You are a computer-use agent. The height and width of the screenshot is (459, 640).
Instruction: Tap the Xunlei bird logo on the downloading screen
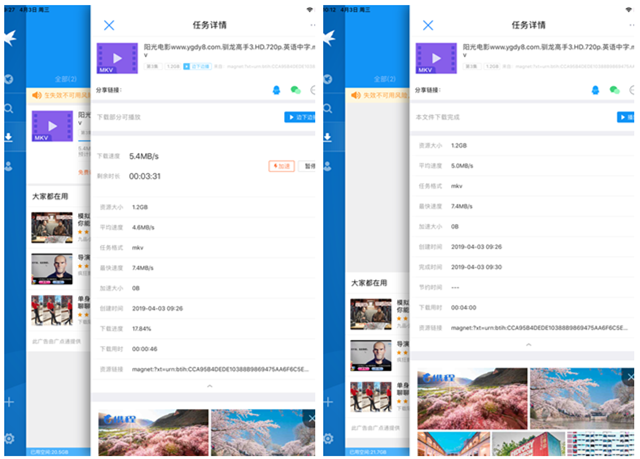click(x=10, y=38)
